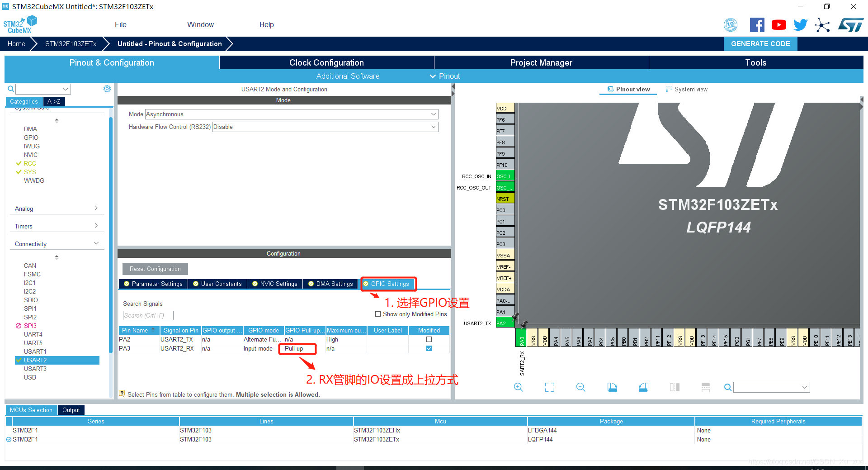Screen dimensions: 868x470
Task: Click the help icon beside Select Pins hint
Action: (x=122, y=394)
